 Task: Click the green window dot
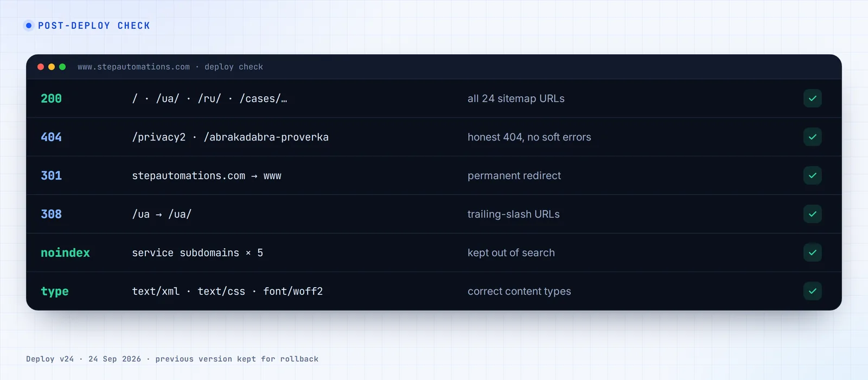pos(62,67)
